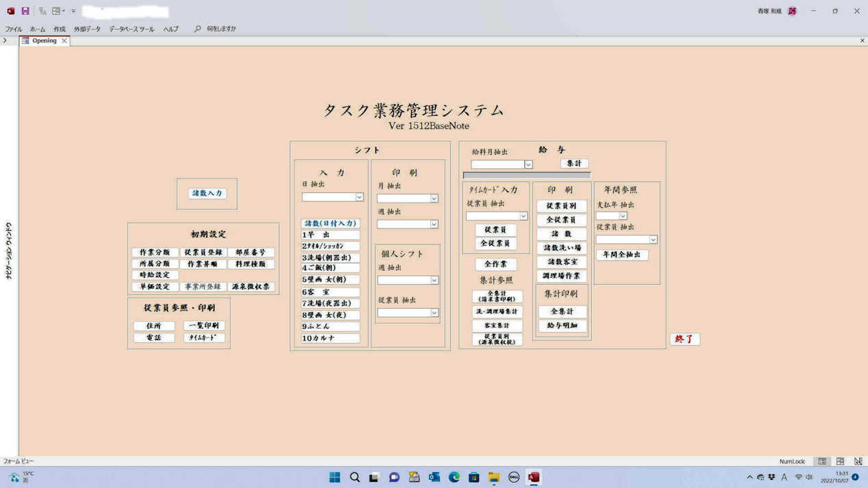Screen dimensions: 868x488
Task: Click the 時給設定 button
Action: (155, 275)
